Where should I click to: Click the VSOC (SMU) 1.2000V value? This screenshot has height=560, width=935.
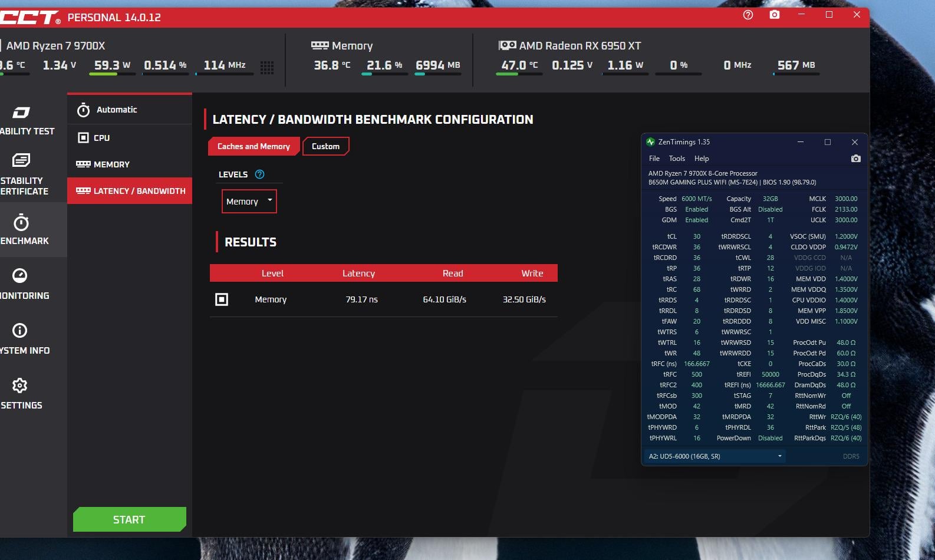[x=846, y=236]
